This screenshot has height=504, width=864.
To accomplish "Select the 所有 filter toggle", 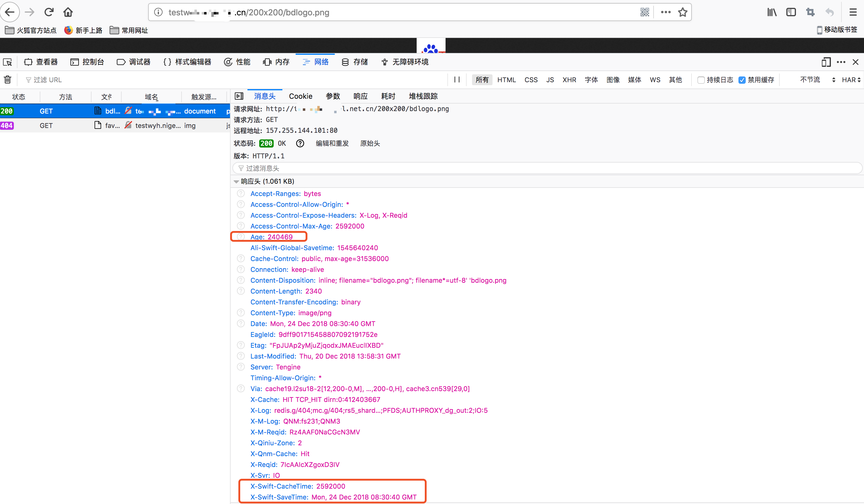I will pyautogui.click(x=482, y=80).
